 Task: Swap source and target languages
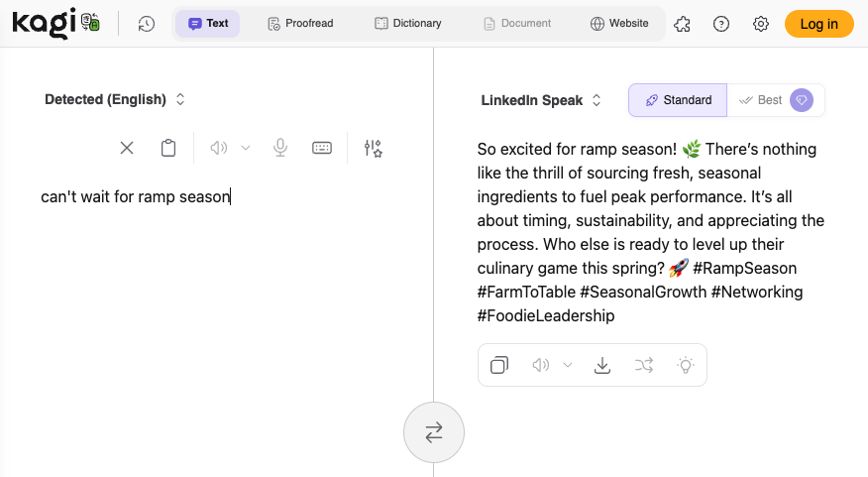pyautogui.click(x=434, y=432)
